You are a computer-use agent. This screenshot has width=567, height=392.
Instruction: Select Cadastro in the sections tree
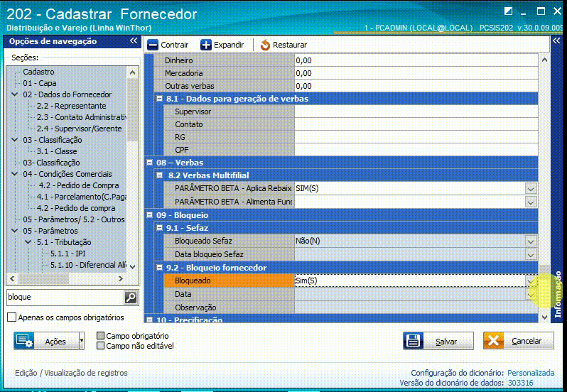tap(38, 72)
